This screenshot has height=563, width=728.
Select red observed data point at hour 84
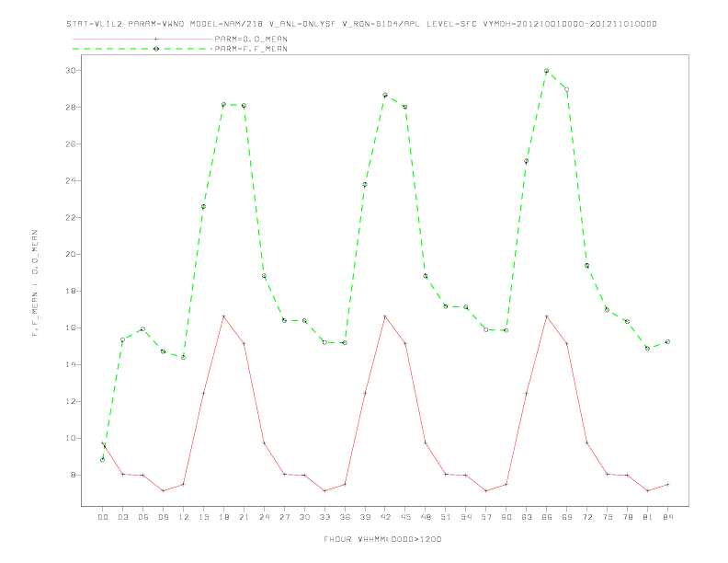click(667, 485)
